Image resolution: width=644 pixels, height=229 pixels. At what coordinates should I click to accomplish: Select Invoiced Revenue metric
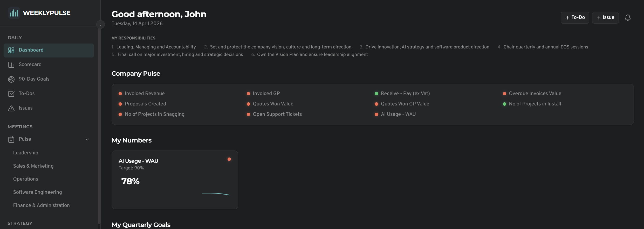(145, 94)
